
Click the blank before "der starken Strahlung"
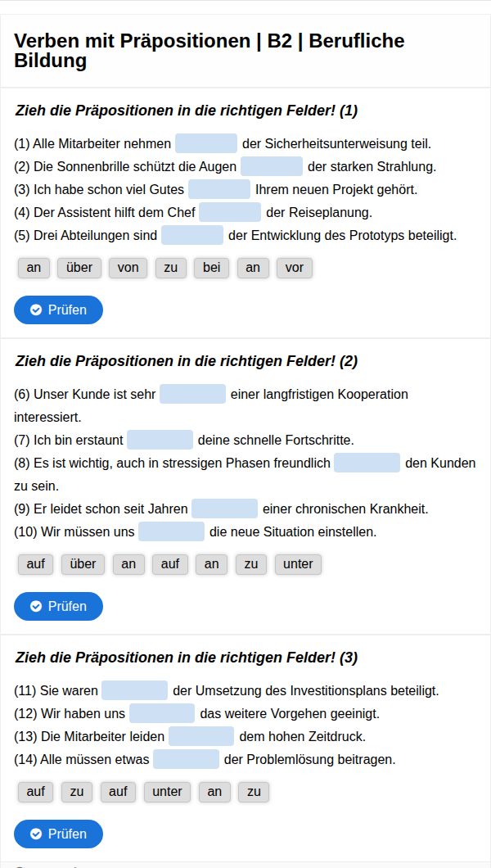(x=272, y=167)
